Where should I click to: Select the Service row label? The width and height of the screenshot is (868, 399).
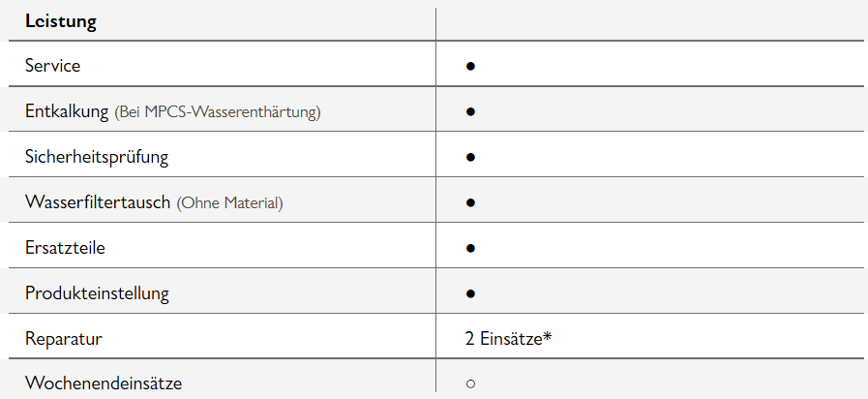click(x=52, y=67)
